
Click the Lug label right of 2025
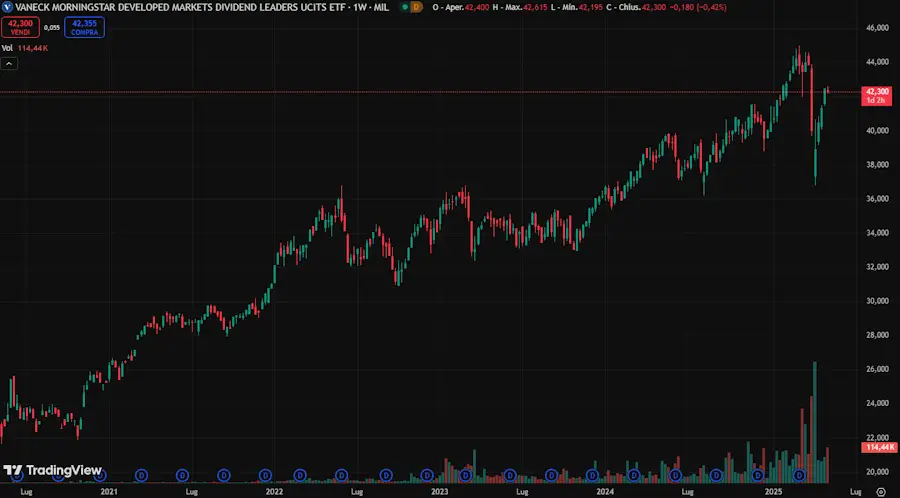point(855,492)
